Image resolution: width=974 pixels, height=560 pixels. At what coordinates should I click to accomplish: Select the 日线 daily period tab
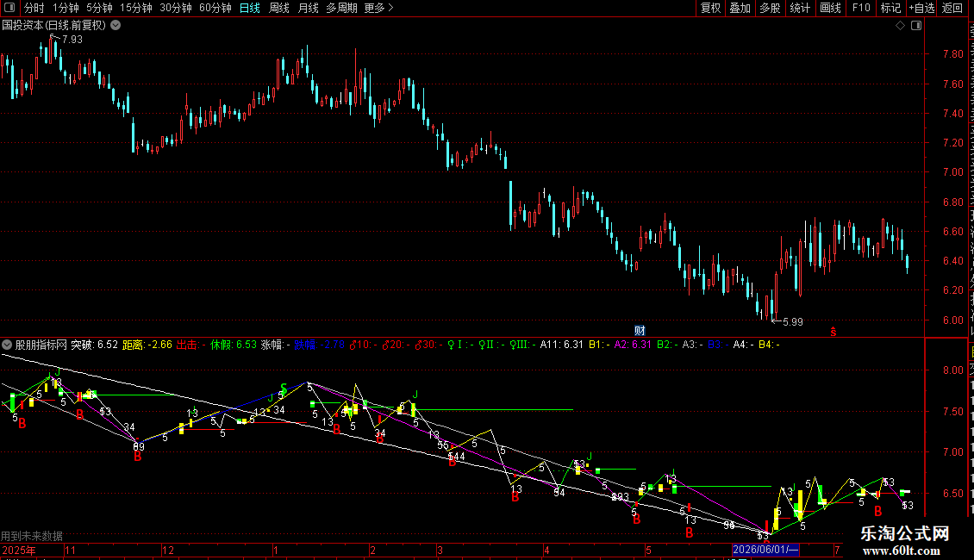click(250, 8)
